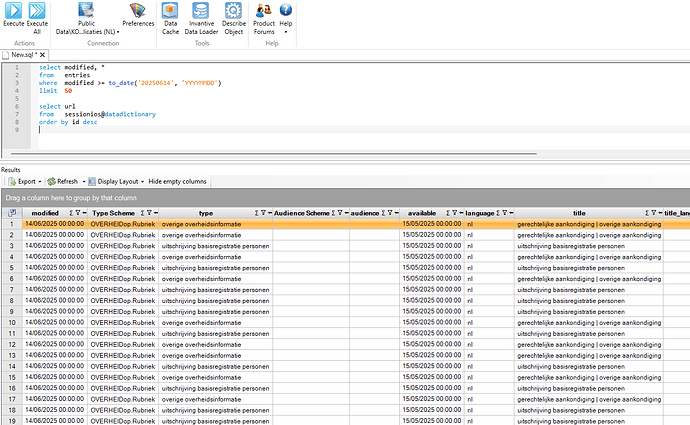
Task: Click Hide empty columns
Action: pyautogui.click(x=177, y=181)
